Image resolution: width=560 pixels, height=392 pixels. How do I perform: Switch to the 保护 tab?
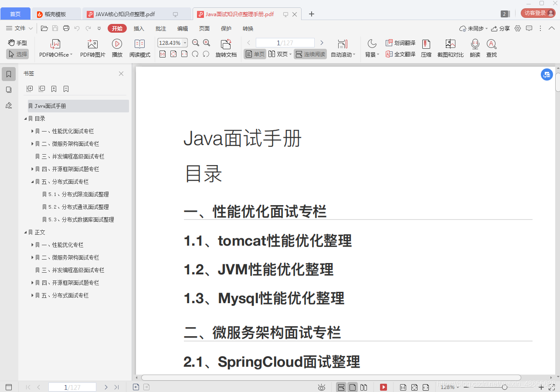pos(226,28)
